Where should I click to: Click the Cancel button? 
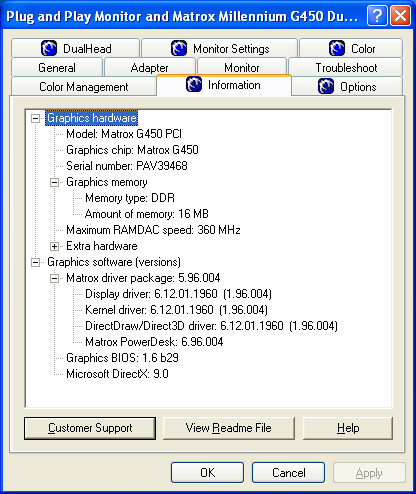pos(289,472)
